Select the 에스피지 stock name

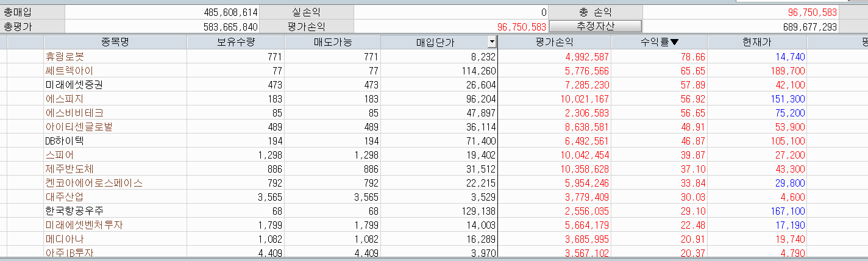coord(65,99)
